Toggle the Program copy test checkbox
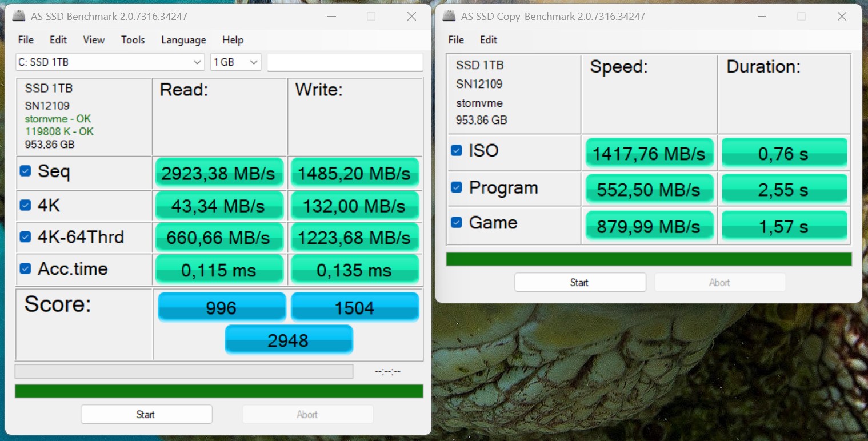Screen dimensions: 868x441 (x=456, y=187)
